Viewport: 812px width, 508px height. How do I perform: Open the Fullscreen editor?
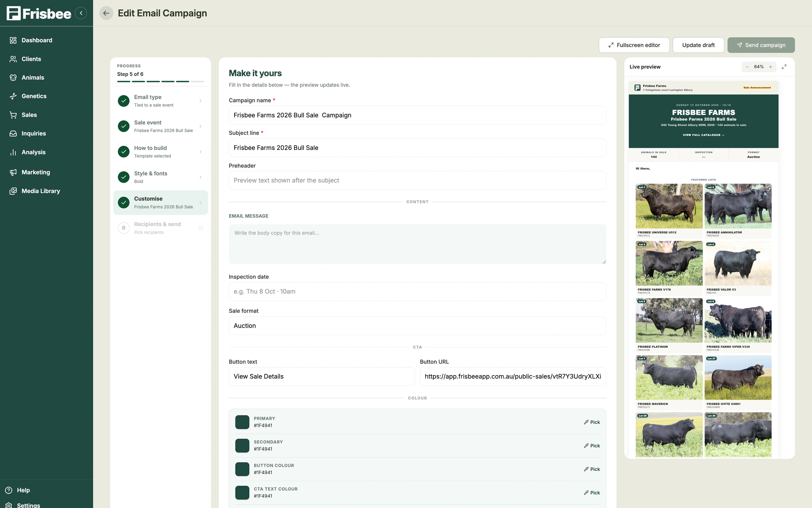pyautogui.click(x=634, y=45)
